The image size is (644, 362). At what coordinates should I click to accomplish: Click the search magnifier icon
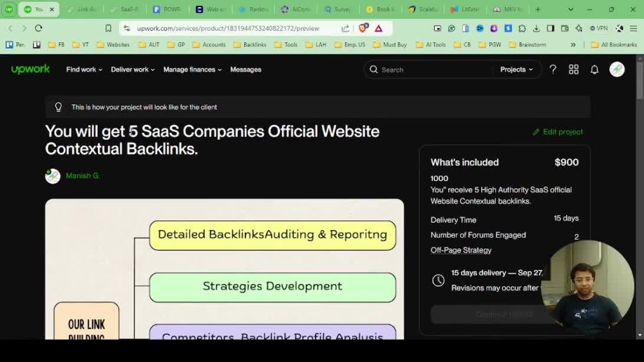pyautogui.click(x=374, y=70)
